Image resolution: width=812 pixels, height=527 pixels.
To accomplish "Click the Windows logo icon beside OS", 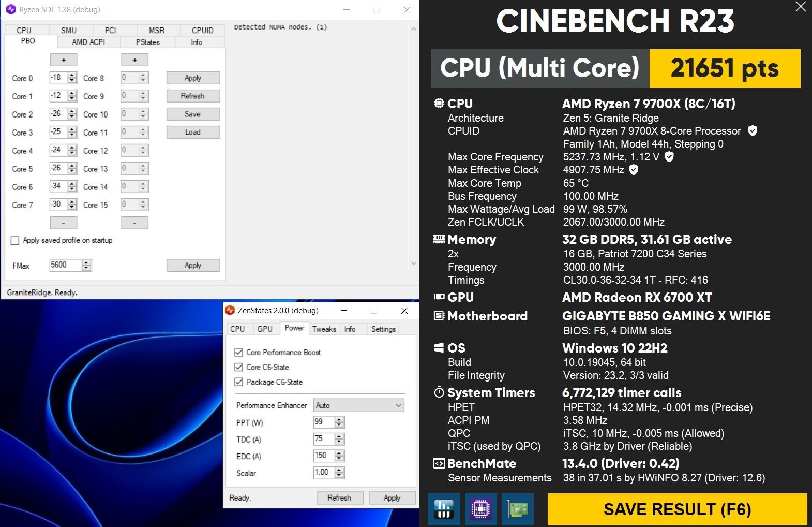I will (x=439, y=348).
